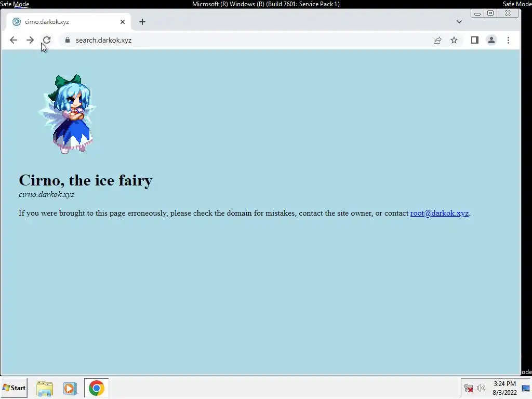Screen dimensions: 532x399
Task: Open the Windows Start menu
Action: (x=14, y=388)
